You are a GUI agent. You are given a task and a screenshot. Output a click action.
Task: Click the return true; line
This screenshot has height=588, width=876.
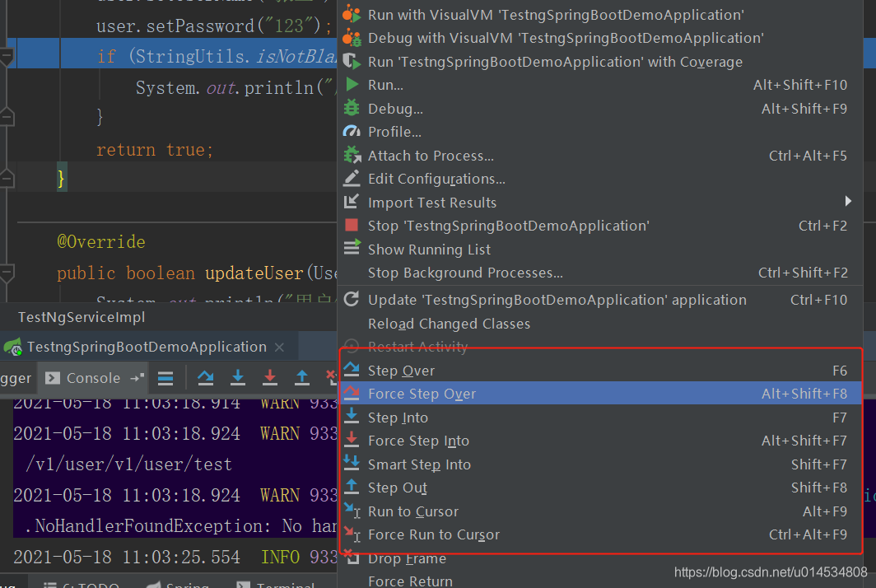point(154,150)
